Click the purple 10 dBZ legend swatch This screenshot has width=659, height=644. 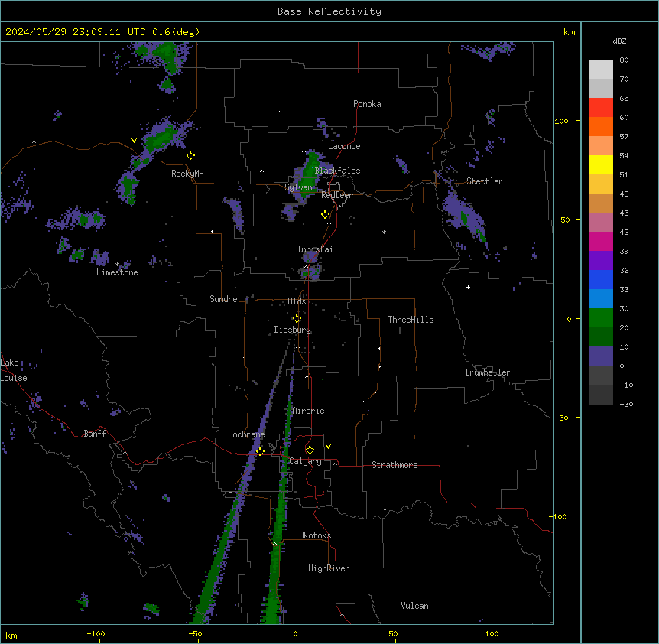coord(601,356)
